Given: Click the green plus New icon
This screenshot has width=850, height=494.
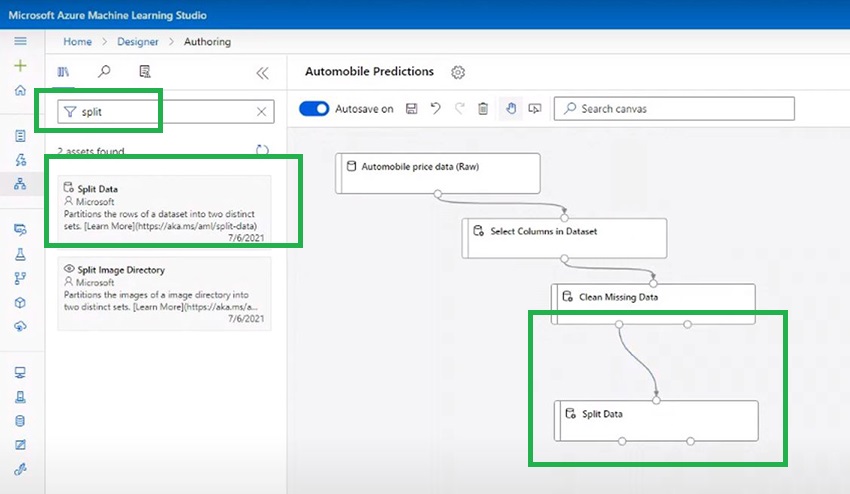Looking at the screenshot, I should point(20,66).
